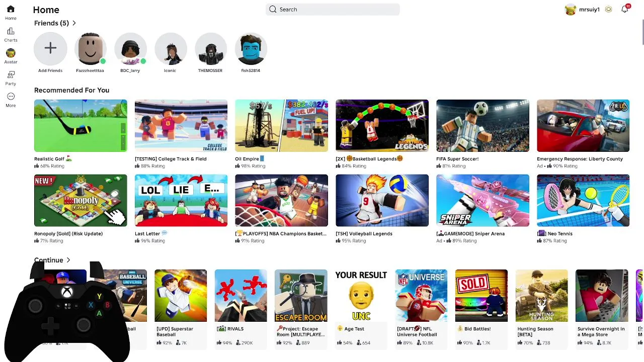
Task: Open NBA Champions Basketball thumbnail
Action: coord(281,201)
